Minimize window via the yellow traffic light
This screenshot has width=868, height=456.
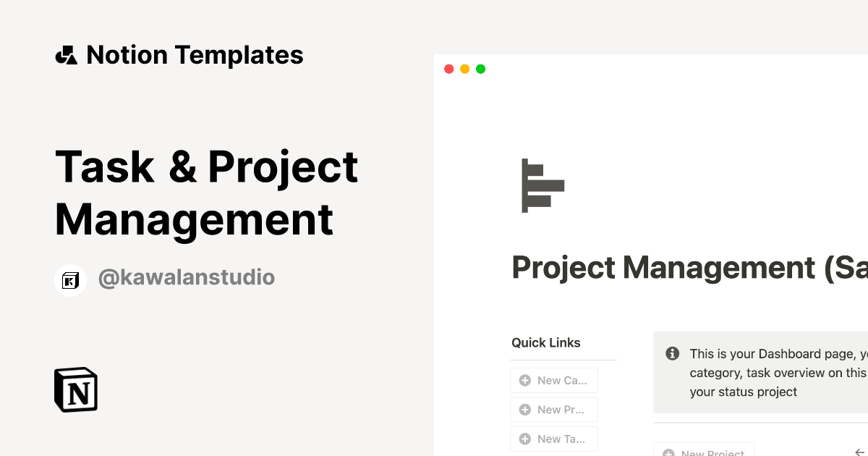click(x=464, y=69)
